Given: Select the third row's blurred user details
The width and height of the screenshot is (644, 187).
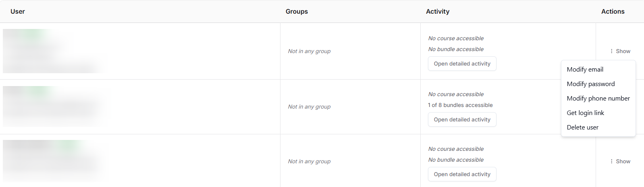Looking at the screenshot, I should click(x=52, y=161).
